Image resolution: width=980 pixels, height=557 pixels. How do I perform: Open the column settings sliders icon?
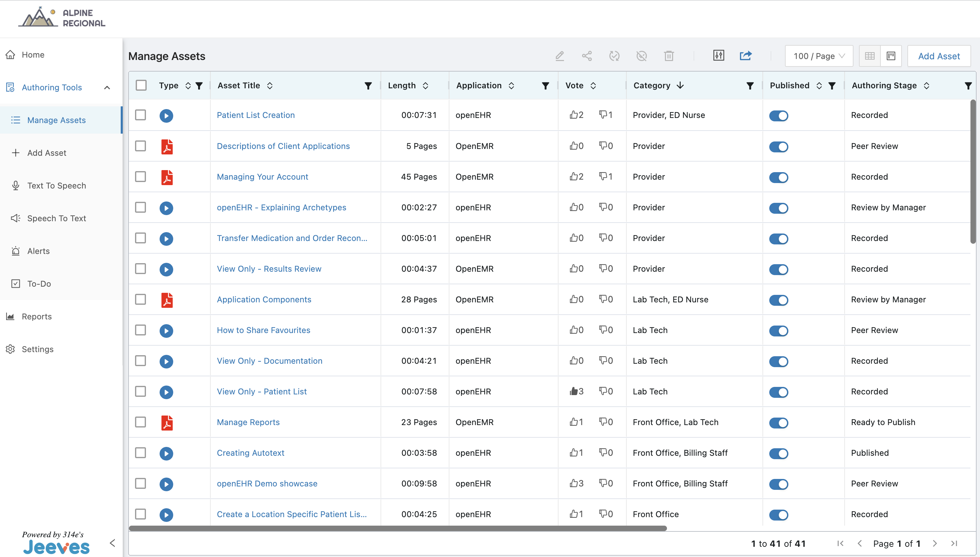(718, 56)
